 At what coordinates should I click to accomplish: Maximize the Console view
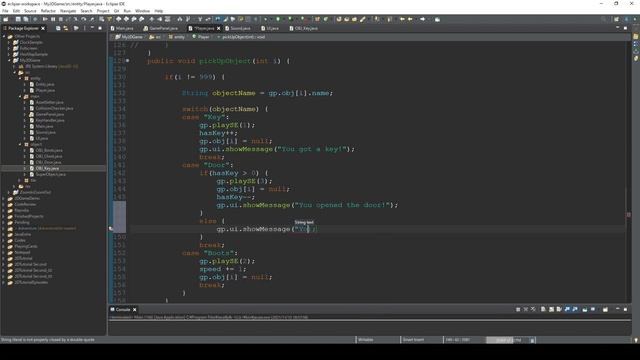625,309
